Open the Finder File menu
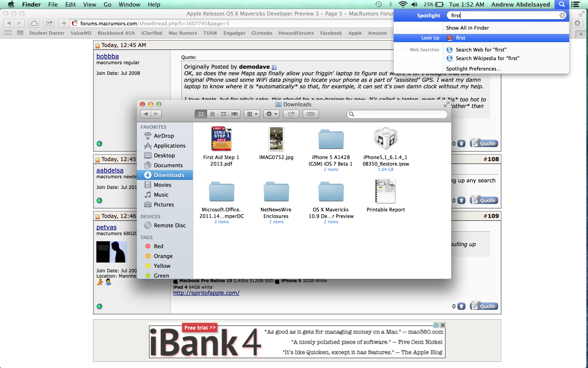Image resolution: width=588 pixels, height=368 pixels. [x=53, y=4]
